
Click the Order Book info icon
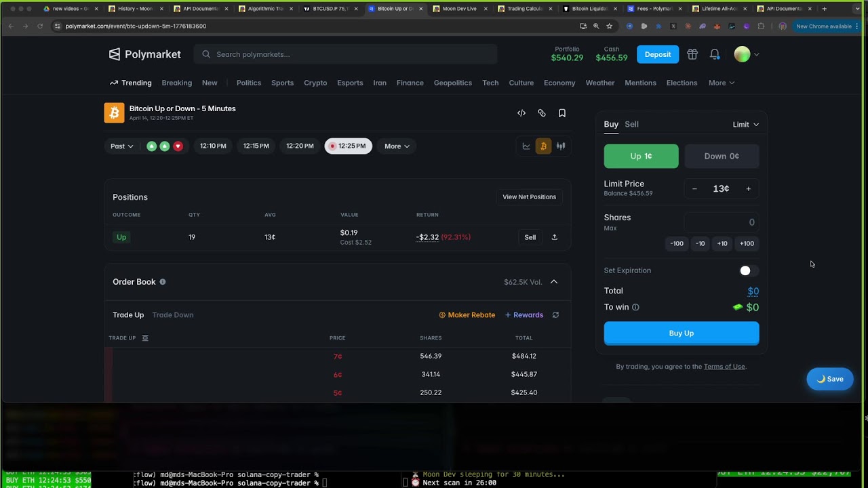coord(163,282)
